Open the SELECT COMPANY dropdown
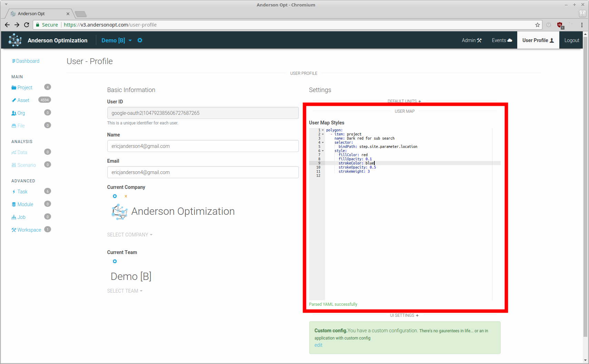589x364 pixels. tap(129, 235)
